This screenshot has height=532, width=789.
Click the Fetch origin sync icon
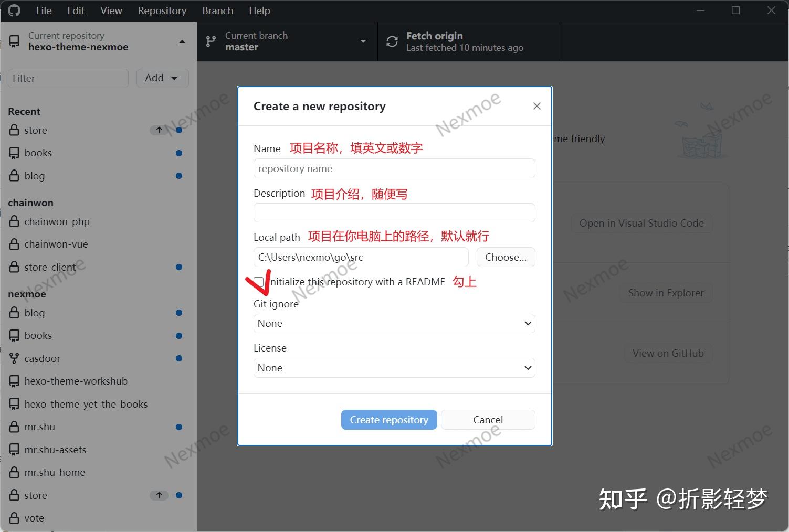(392, 41)
